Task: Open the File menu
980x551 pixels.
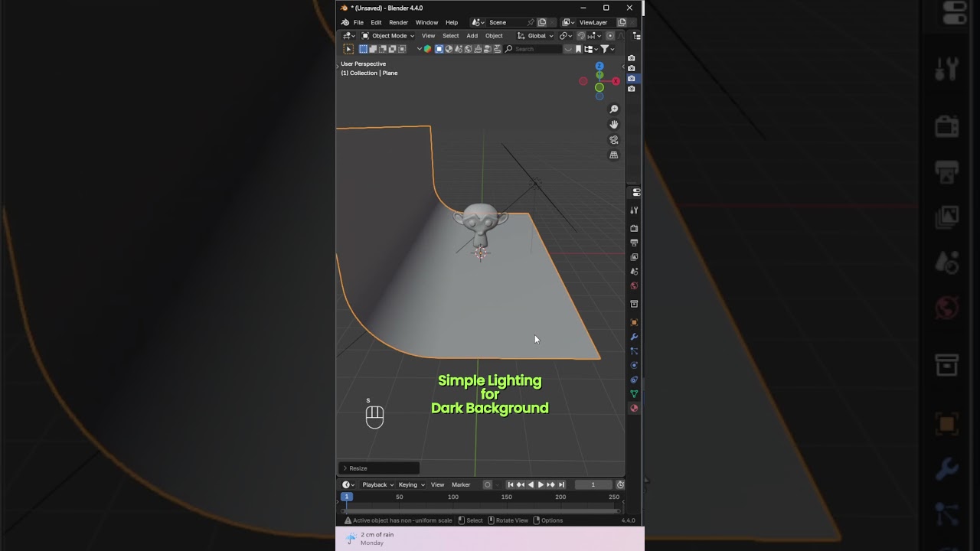Action: click(x=358, y=22)
